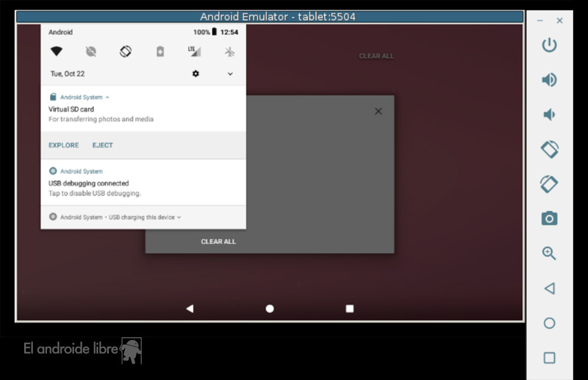Tap the USB debugging connected notification

click(x=143, y=183)
